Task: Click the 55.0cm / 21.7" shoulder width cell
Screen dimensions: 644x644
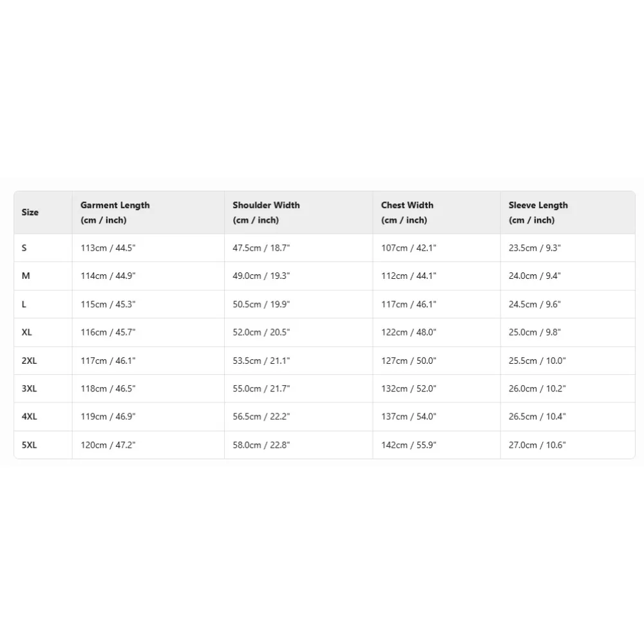Action: tap(261, 388)
